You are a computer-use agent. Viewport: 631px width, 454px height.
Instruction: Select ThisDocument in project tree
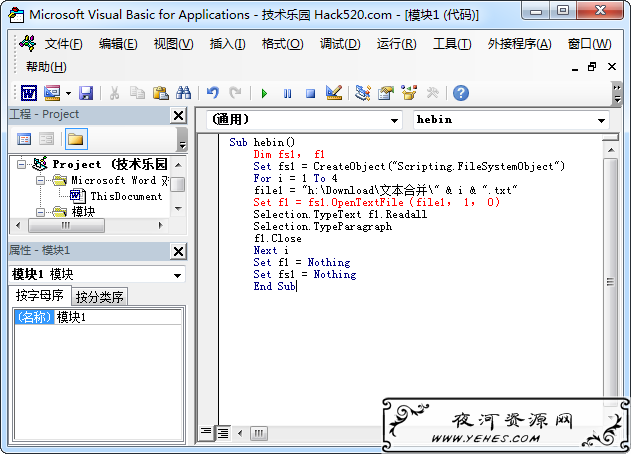(126, 196)
